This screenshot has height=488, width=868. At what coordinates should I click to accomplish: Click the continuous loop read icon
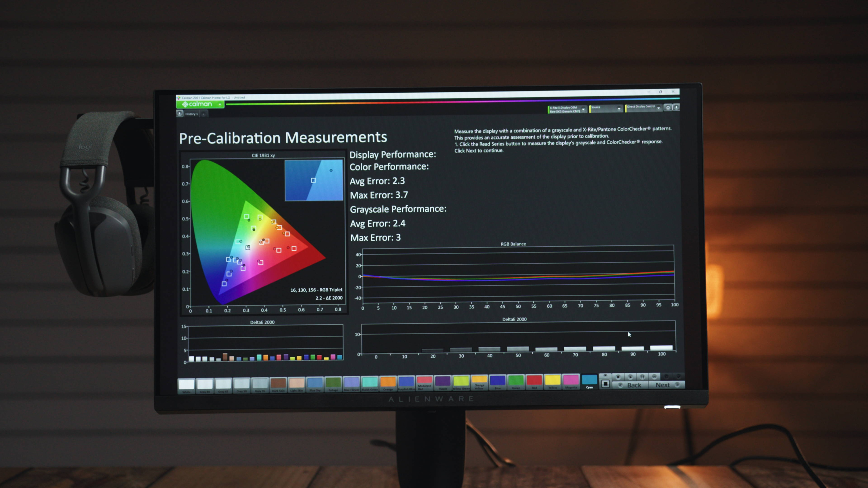coord(654,377)
